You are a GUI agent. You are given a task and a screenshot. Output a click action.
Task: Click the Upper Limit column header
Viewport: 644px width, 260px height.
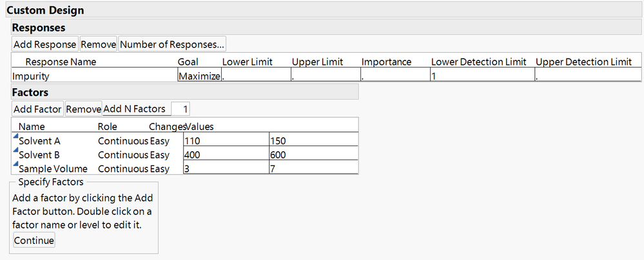pos(317,62)
